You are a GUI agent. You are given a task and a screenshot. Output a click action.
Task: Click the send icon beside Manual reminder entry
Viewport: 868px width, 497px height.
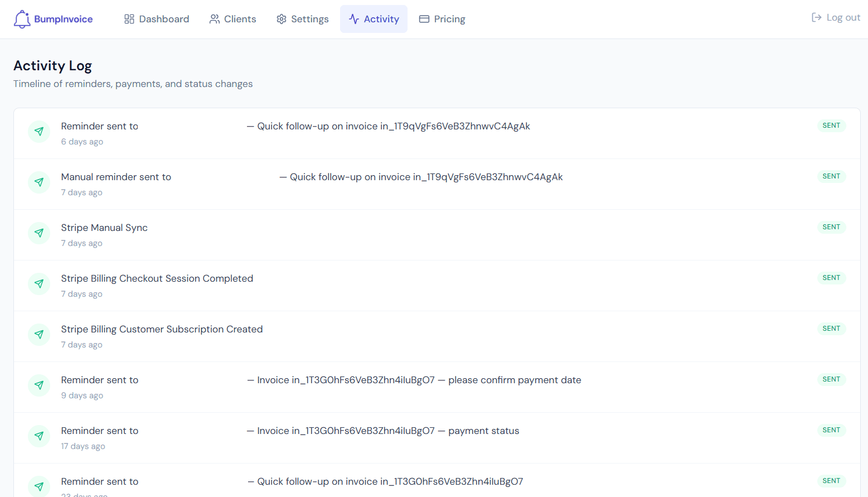click(39, 182)
